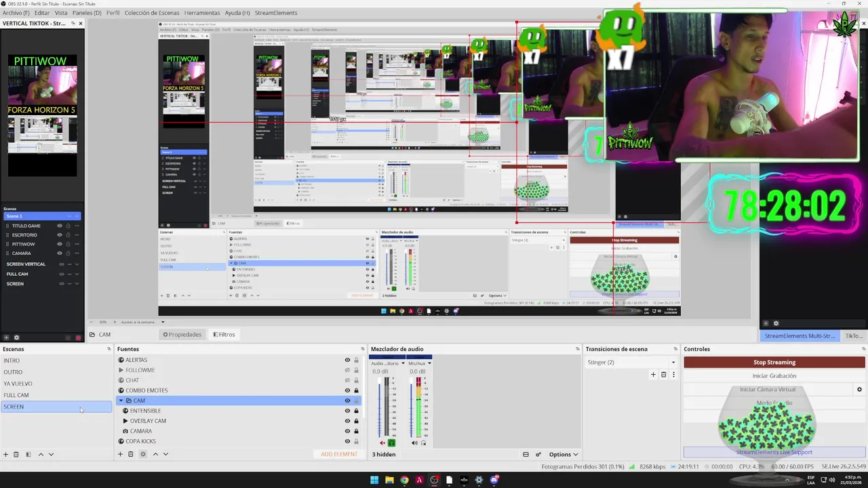Open audio mixer advanced properties gears icon
The height and width of the screenshot is (488, 868).
538,454
